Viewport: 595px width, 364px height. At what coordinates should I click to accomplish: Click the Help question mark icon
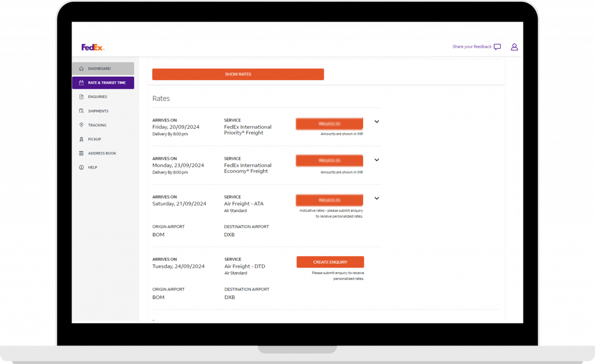coord(81,167)
